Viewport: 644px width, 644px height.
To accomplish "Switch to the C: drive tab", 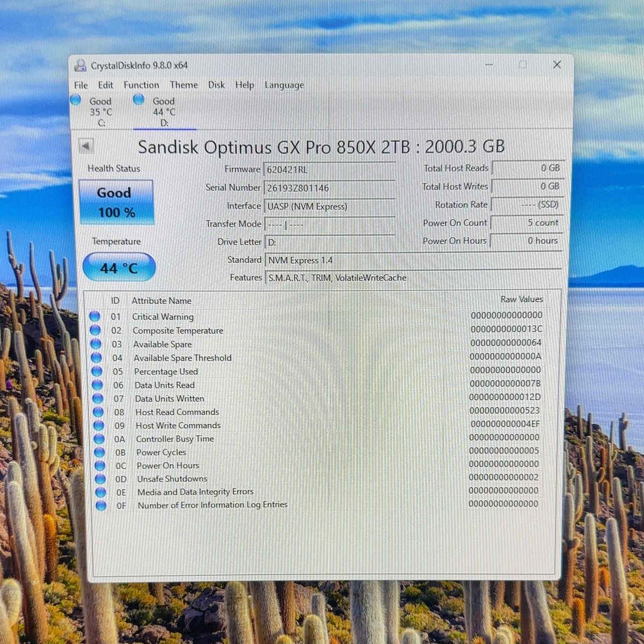I will click(100, 112).
